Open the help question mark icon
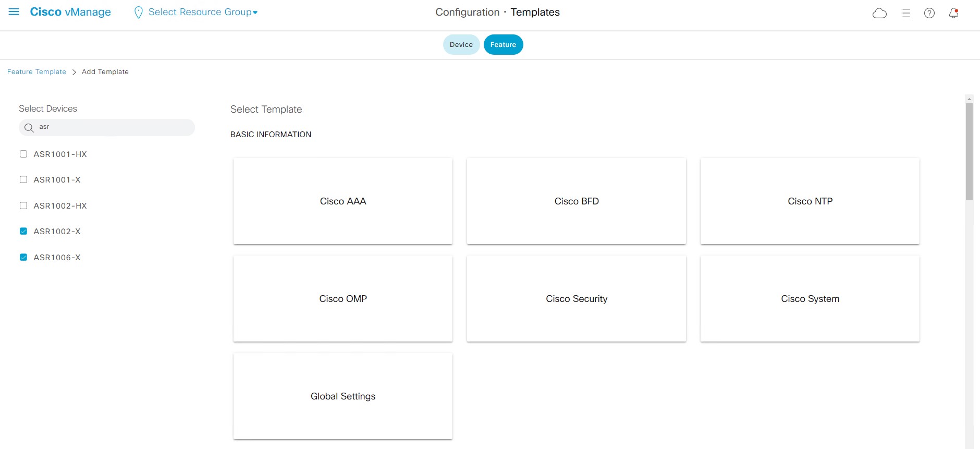 point(929,13)
